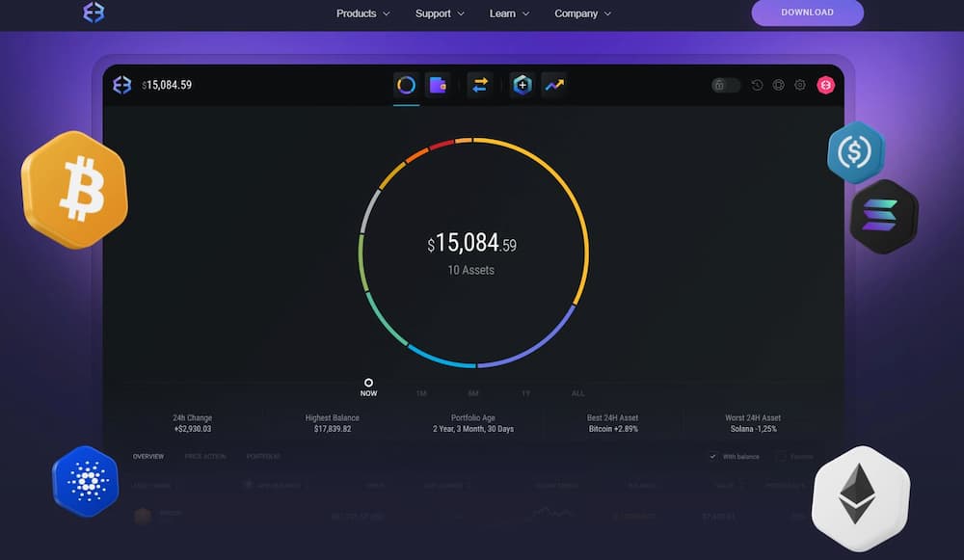The width and height of the screenshot is (964, 560).
Task: Click the large $15,084.59 total in ring
Action: click(472, 244)
